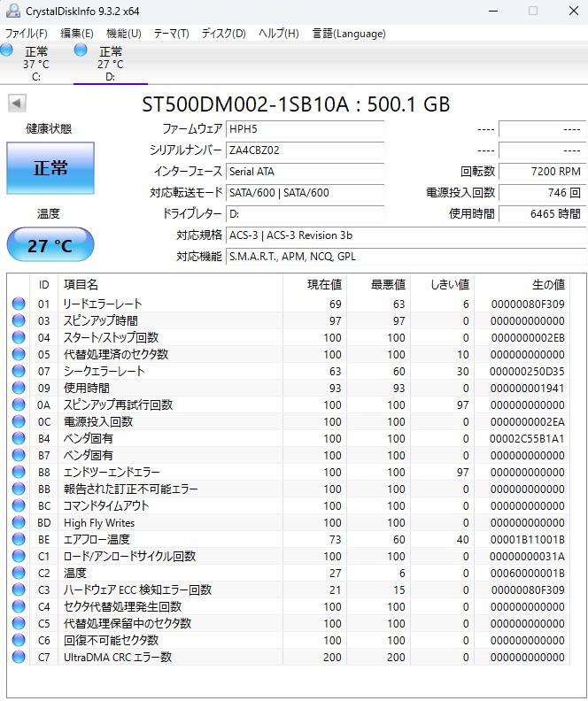Open the ファイル(F) menu
588x701 pixels.
tap(26, 34)
